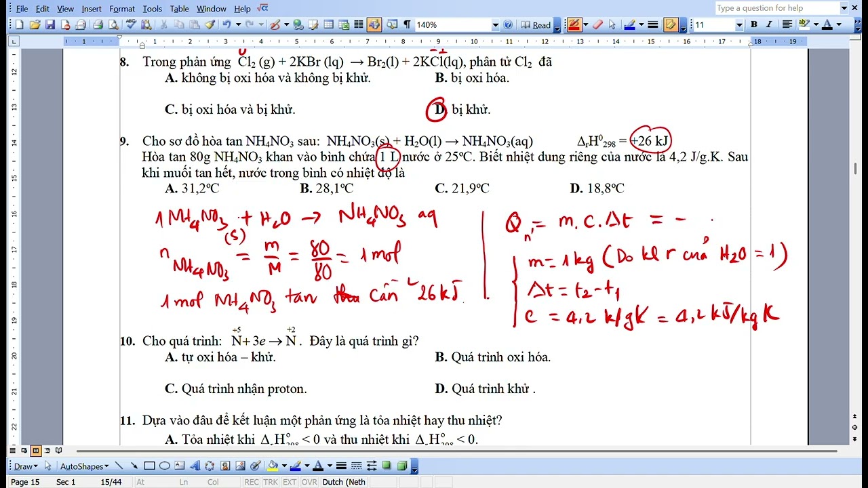The image size is (868, 488).
Task: Toggle the Ink Annotations button
Action: coord(671,24)
